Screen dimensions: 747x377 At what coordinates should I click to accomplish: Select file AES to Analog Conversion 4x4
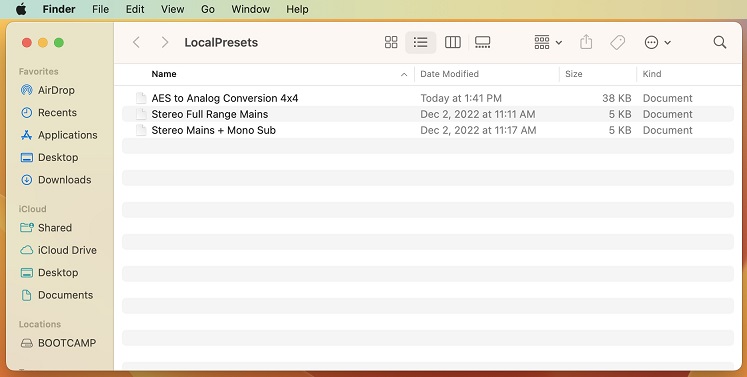pos(225,98)
